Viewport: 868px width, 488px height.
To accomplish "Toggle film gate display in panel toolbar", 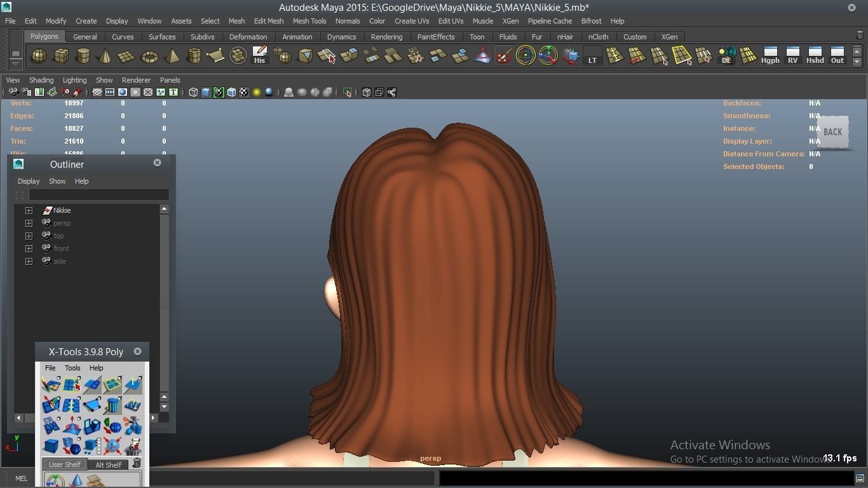I will coord(110,92).
